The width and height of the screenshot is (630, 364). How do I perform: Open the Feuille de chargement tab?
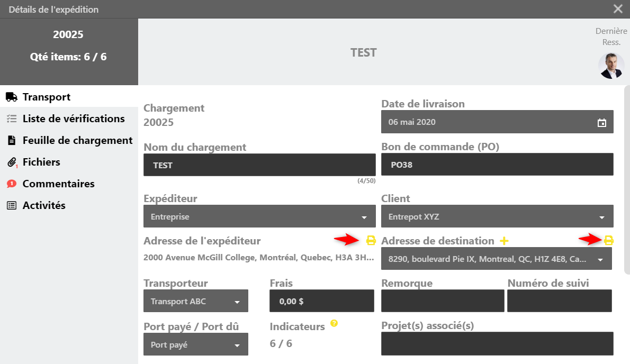[77, 141]
